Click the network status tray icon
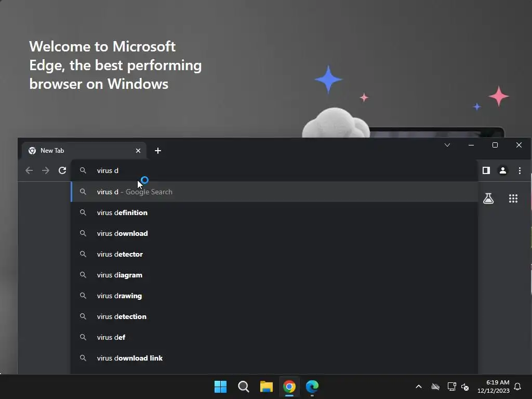This screenshot has width=532, height=399. point(451,387)
